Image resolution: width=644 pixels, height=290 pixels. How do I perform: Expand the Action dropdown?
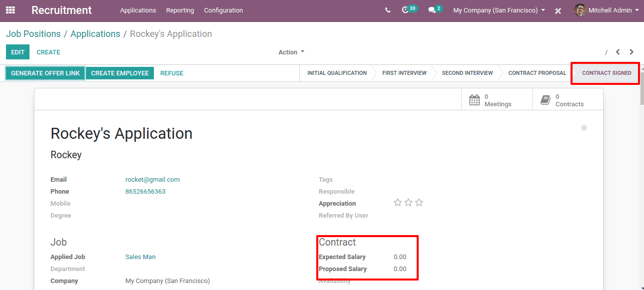(291, 52)
